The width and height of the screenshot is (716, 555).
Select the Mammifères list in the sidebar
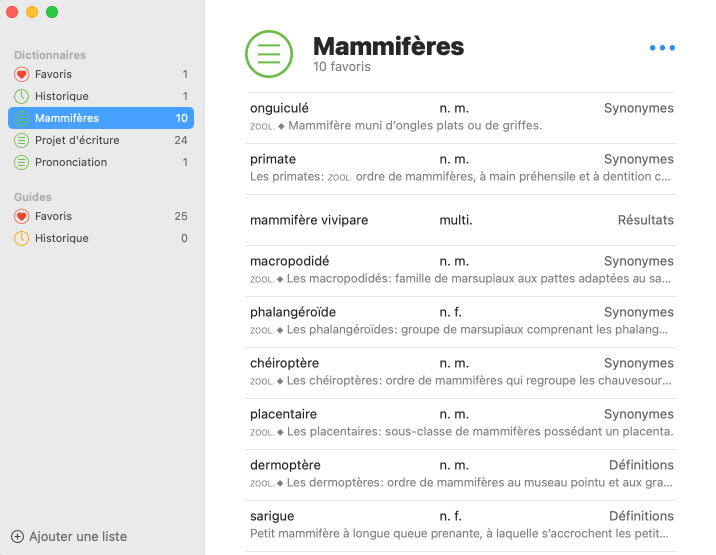[100, 118]
